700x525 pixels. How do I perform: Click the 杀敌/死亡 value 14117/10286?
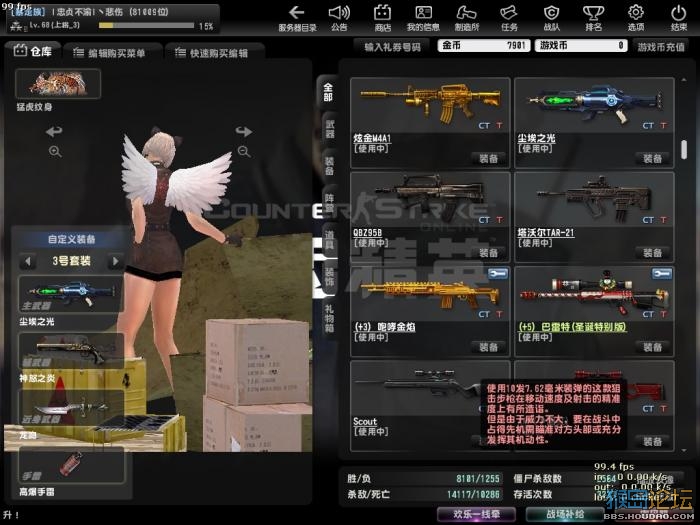tap(473, 495)
